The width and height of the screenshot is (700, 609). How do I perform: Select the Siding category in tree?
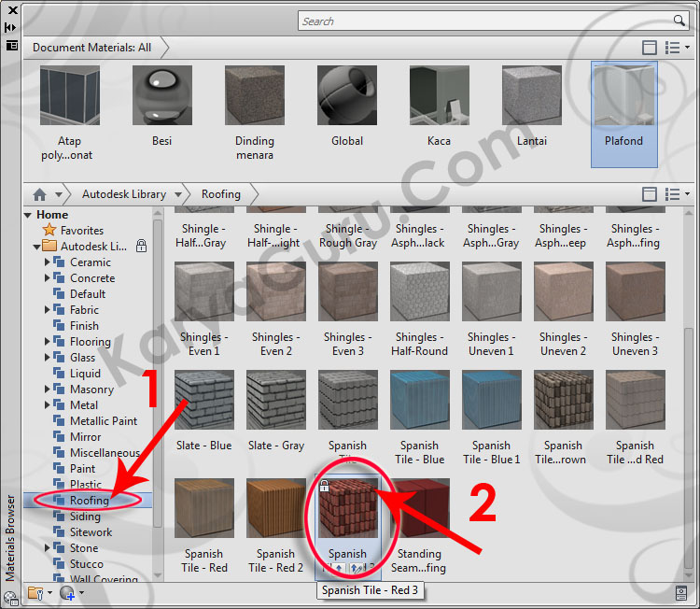85,517
